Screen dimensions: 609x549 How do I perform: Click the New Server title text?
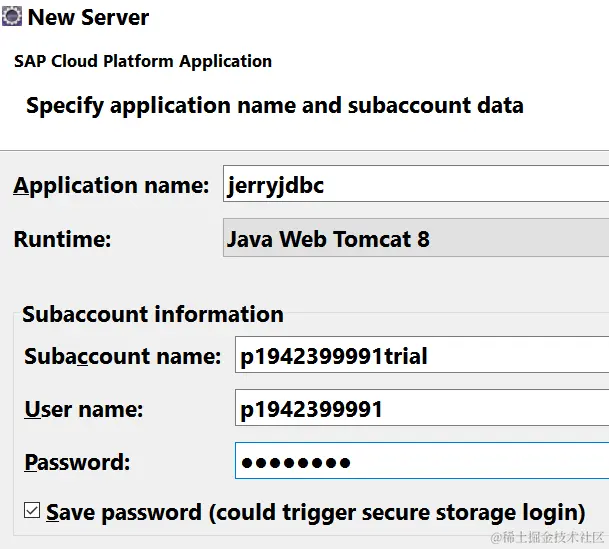click(x=88, y=17)
